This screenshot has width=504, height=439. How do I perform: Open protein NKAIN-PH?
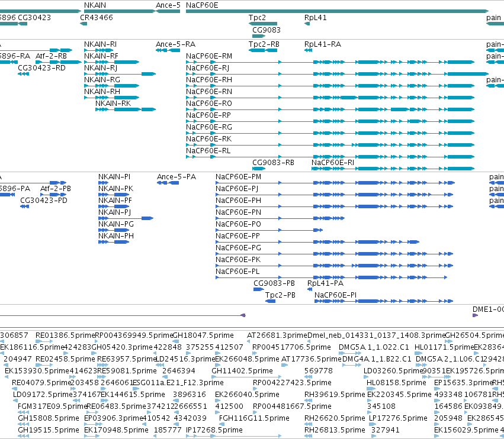click(115, 236)
